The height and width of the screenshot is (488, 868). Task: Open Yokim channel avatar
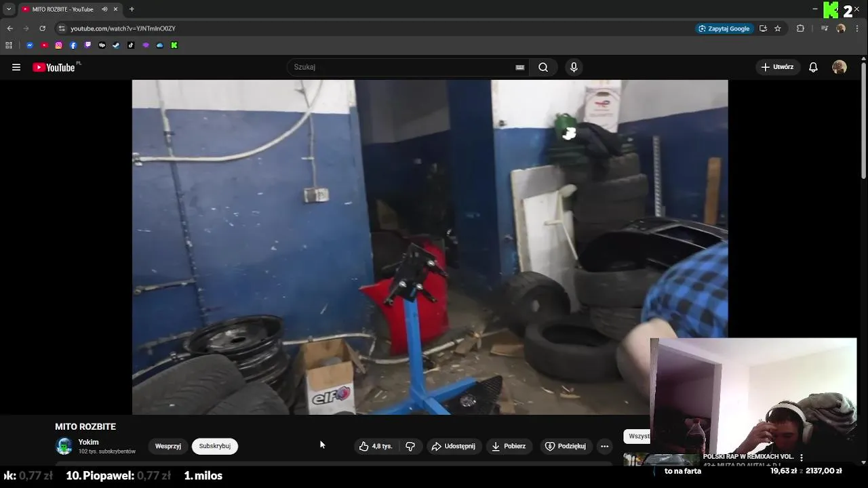click(64, 446)
